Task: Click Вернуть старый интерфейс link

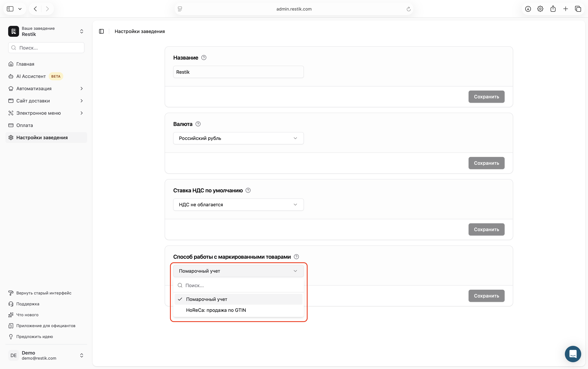Action: pos(44,293)
